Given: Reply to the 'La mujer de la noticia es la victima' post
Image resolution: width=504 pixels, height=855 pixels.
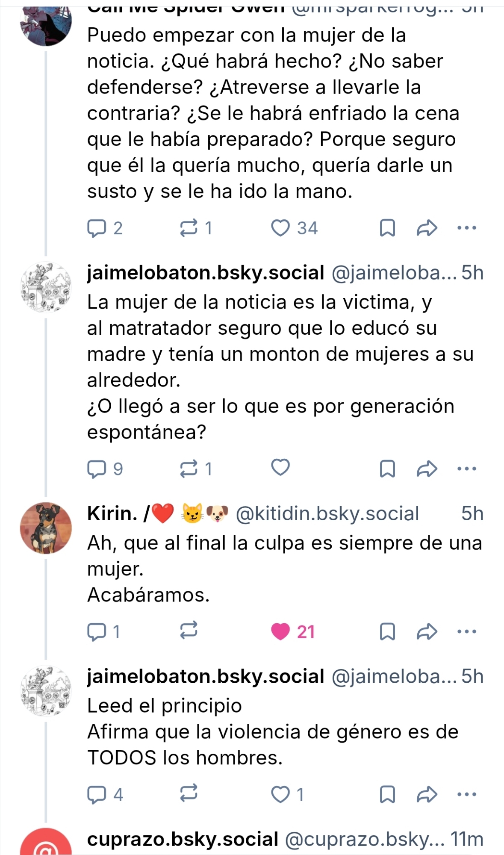Looking at the screenshot, I should pos(97,469).
